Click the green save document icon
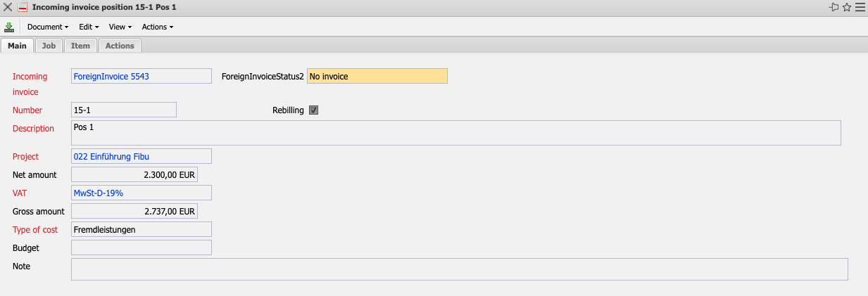The height and width of the screenshot is (296, 868). (9, 27)
